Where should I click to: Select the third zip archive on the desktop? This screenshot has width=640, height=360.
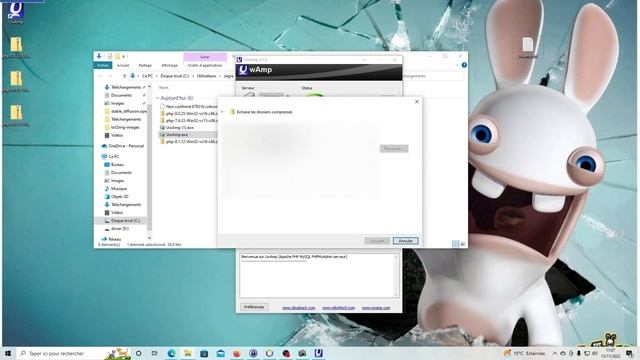tap(16, 116)
